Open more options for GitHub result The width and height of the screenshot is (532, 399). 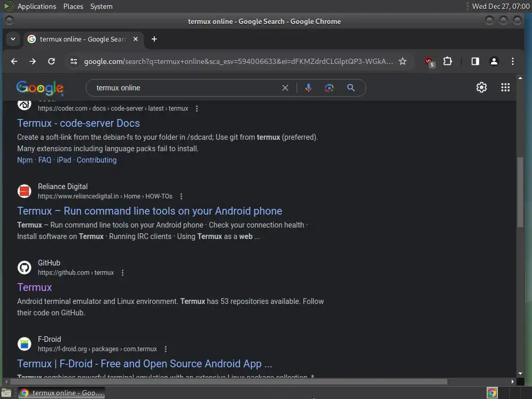click(123, 273)
